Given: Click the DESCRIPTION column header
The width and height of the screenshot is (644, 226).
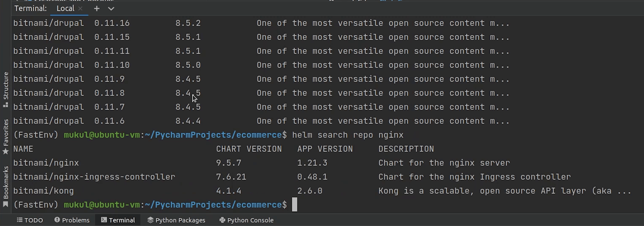Looking at the screenshot, I should coord(406,149).
